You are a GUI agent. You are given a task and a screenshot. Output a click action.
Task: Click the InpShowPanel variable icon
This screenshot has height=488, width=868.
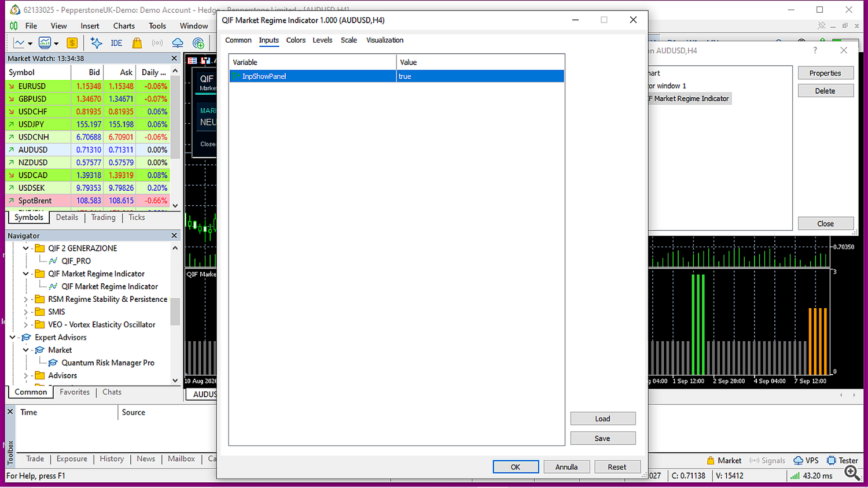(237, 76)
